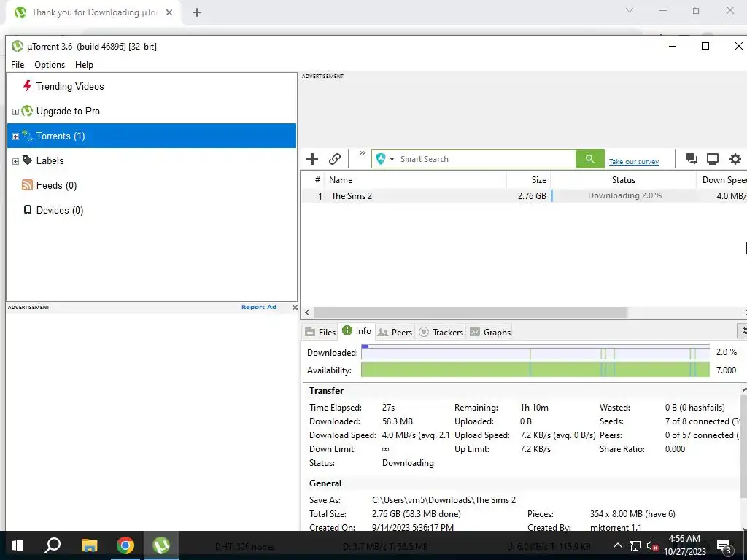The image size is (747, 560).
Task: Click the µTorrent taskbar icon
Action: click(161, 545)
